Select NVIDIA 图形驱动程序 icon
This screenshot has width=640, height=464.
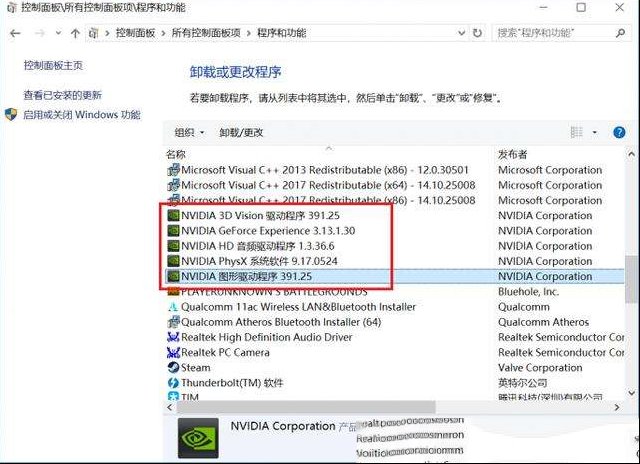[x=173, y=276]
